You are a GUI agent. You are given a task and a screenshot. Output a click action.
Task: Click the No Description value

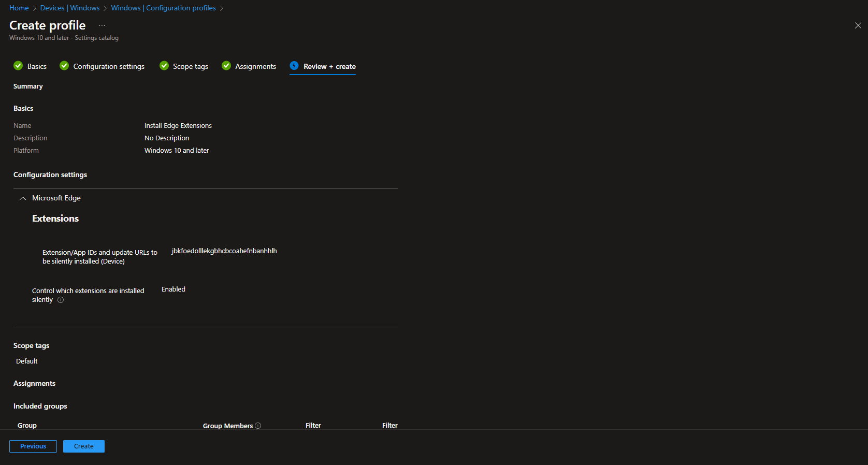pos(167,138)
